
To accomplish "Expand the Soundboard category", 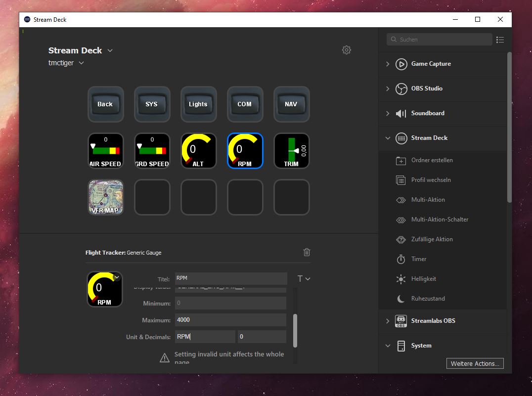I will (388, 113).
